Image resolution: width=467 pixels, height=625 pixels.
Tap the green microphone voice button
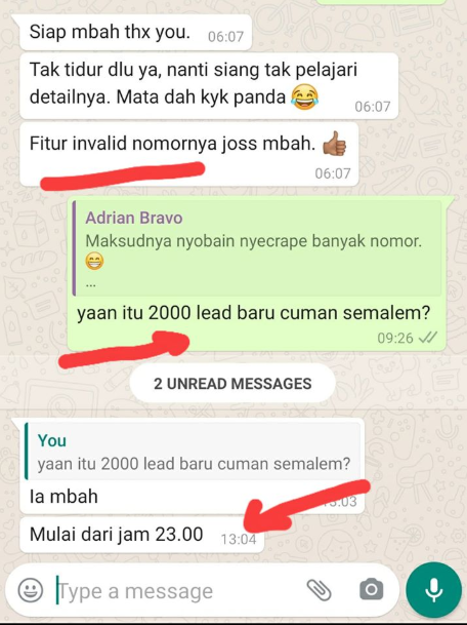(434, 590)
